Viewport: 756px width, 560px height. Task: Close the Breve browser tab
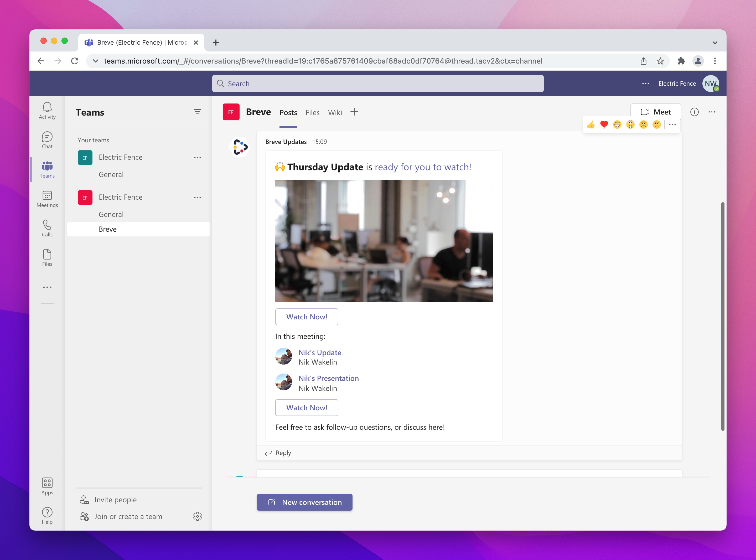[x=196, y=42]
